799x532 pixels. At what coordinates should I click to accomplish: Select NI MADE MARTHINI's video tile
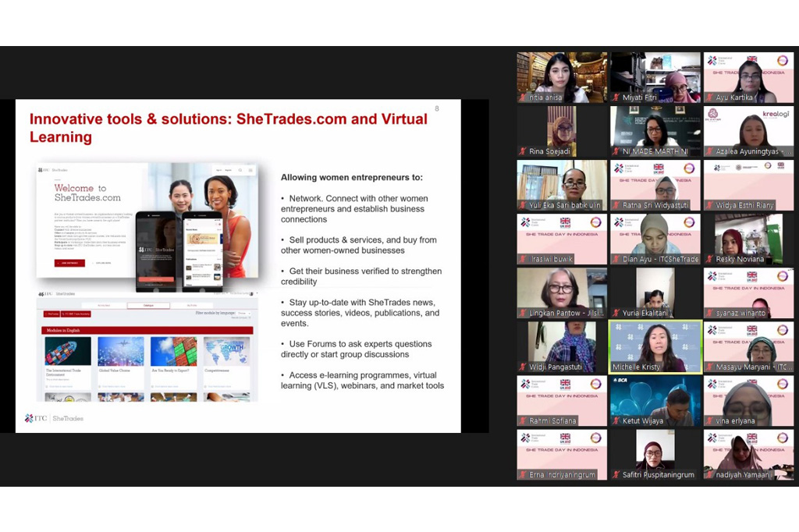tap(655, 132)
